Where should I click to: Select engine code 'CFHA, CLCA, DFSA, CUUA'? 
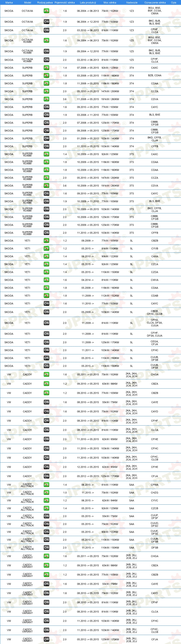[154, 323]
